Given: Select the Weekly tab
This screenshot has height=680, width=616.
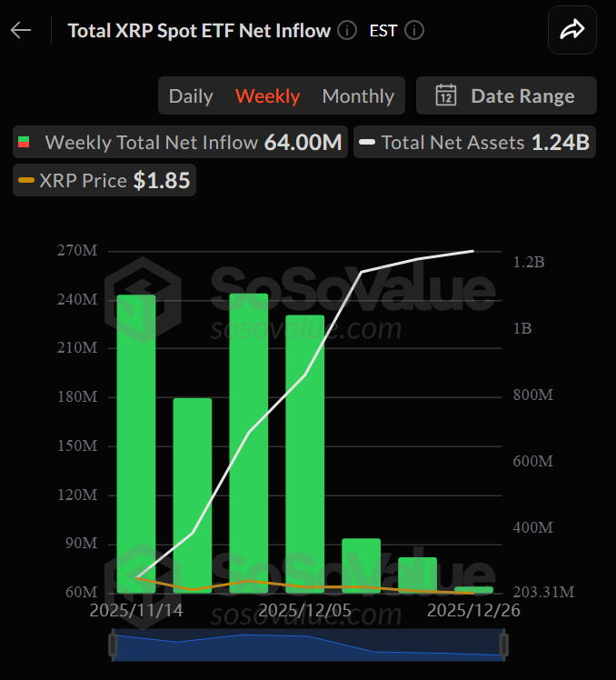Looking at the screenshot, I should coord(267,95).
